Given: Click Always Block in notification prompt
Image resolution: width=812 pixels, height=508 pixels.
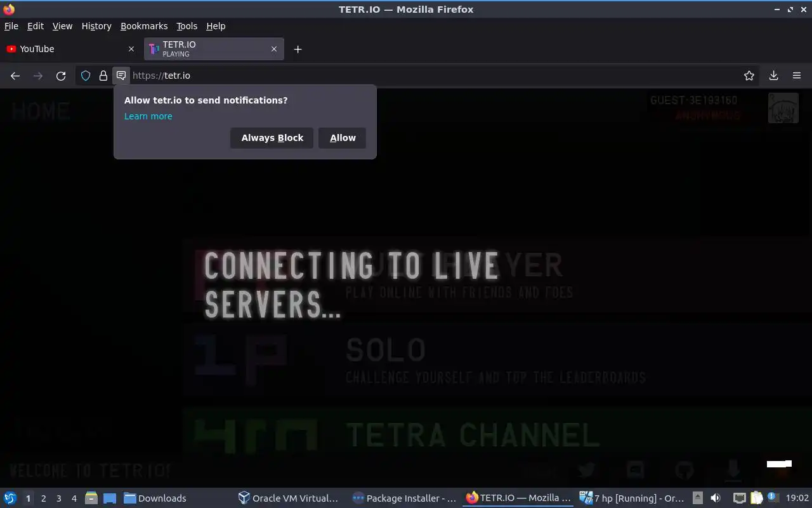Looking at the screenshot, I should (x=272, y=138).
